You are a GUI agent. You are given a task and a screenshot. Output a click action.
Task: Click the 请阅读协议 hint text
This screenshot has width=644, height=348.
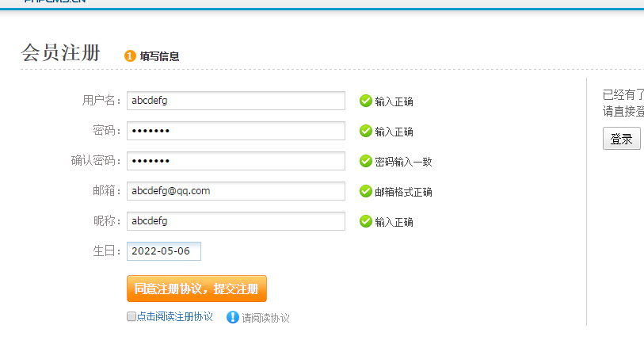click(x=265, y=318)
